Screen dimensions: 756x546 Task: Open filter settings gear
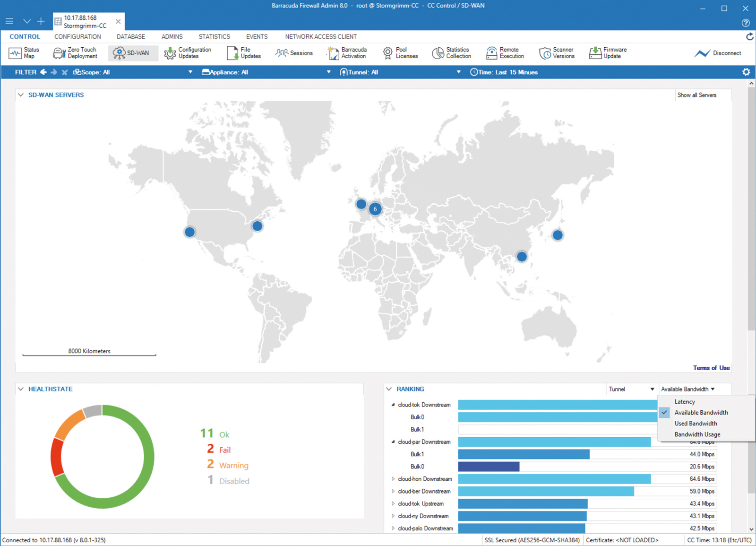(x=746, y=72)
